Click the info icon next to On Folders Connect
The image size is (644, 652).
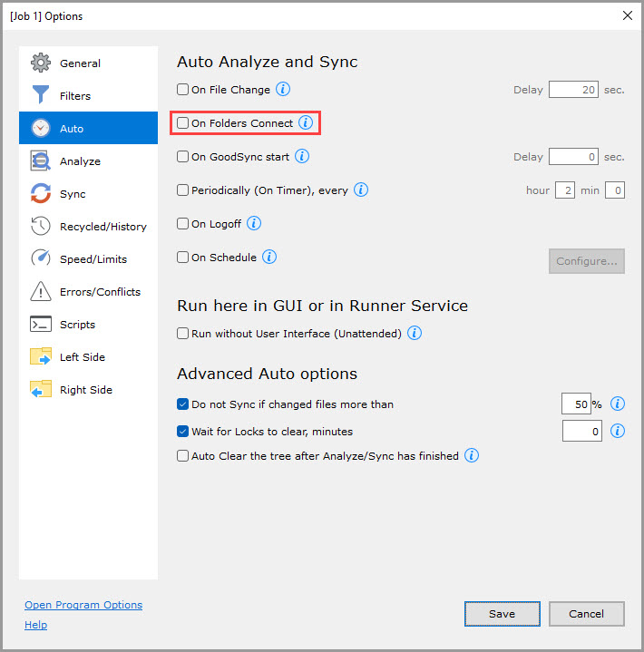(306, 122)
